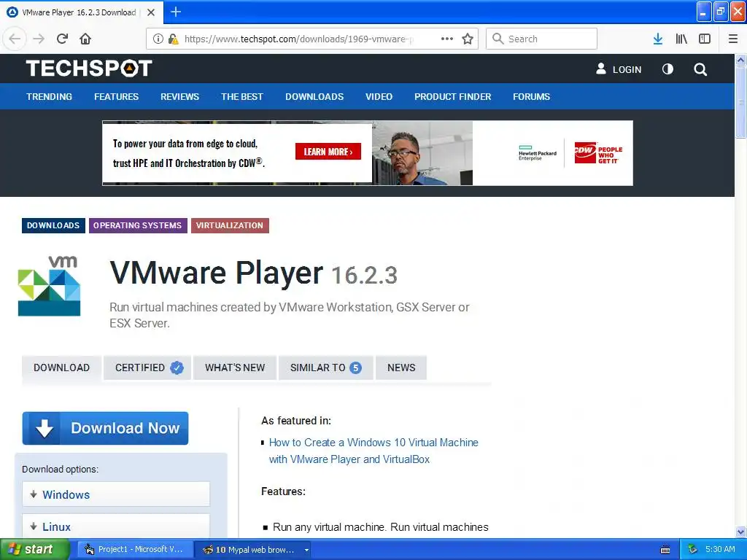
Task: Click into the browser Search field
Action: point(542,39)
